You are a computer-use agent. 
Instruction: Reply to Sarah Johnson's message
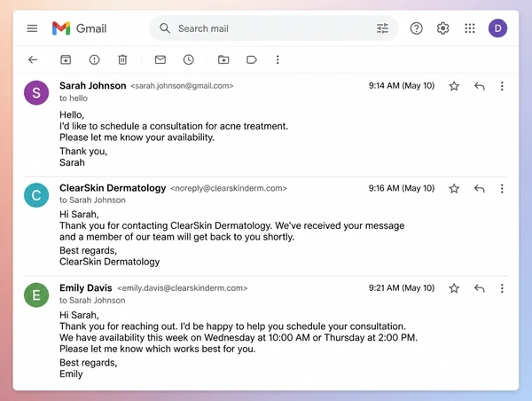coord(479,86)
